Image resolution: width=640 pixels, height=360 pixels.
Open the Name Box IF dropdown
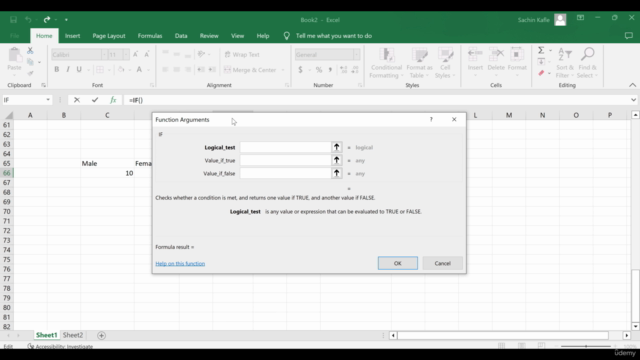[x=48, y=100]
